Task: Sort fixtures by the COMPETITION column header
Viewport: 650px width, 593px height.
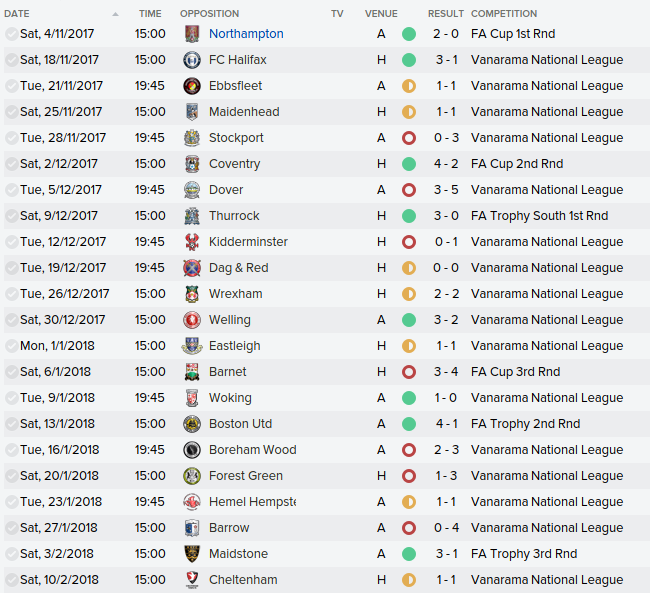Action: 504,14
